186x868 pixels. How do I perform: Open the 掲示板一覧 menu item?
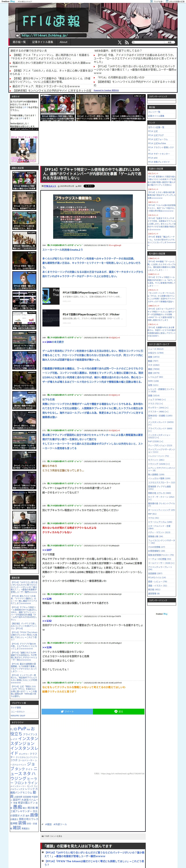(x=19, y=42)
